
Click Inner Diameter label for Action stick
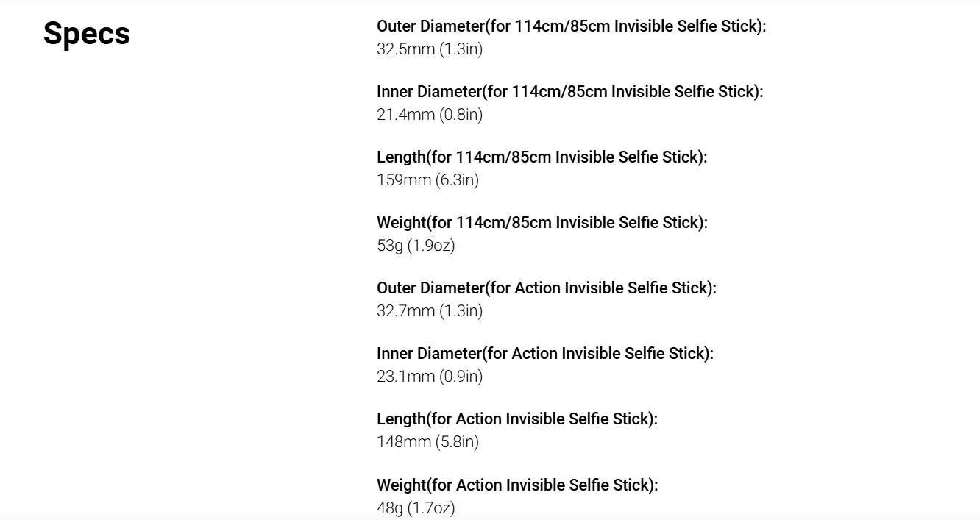pyautogui.click(x=544, y=354)
